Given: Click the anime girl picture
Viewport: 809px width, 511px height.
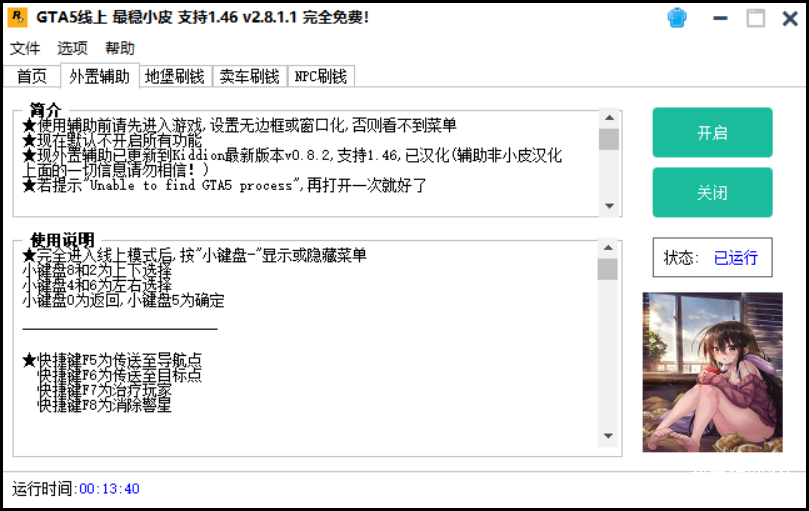Looking at the screenshot, I should 713,372.
